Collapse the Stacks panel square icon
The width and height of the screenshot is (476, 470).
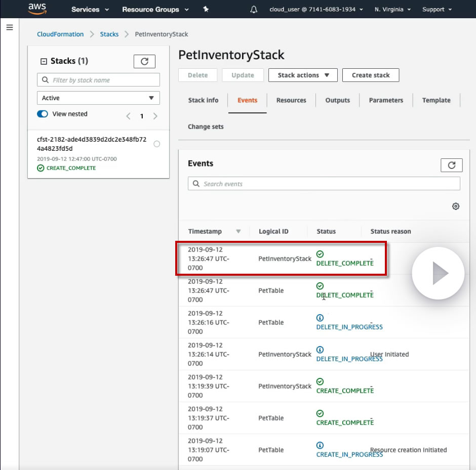tap(44, 62)
